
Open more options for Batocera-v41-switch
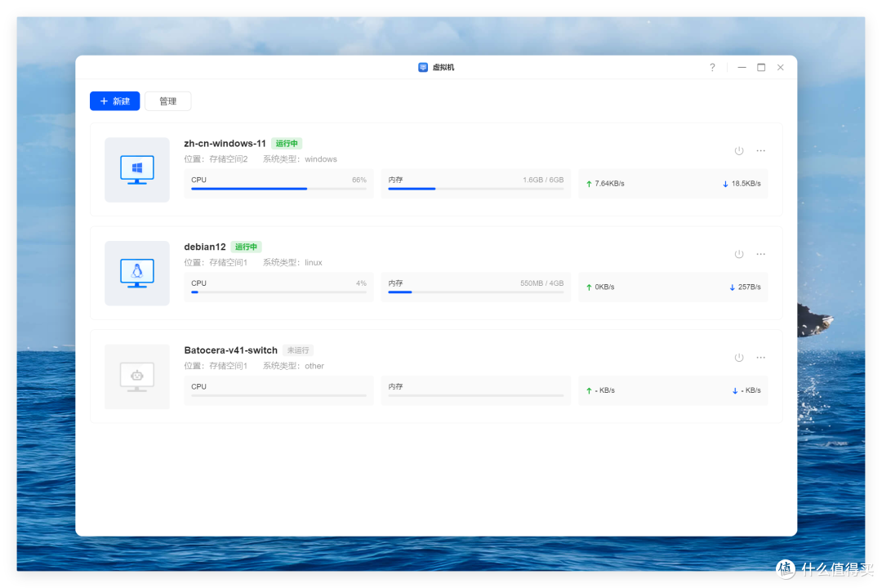760,358
